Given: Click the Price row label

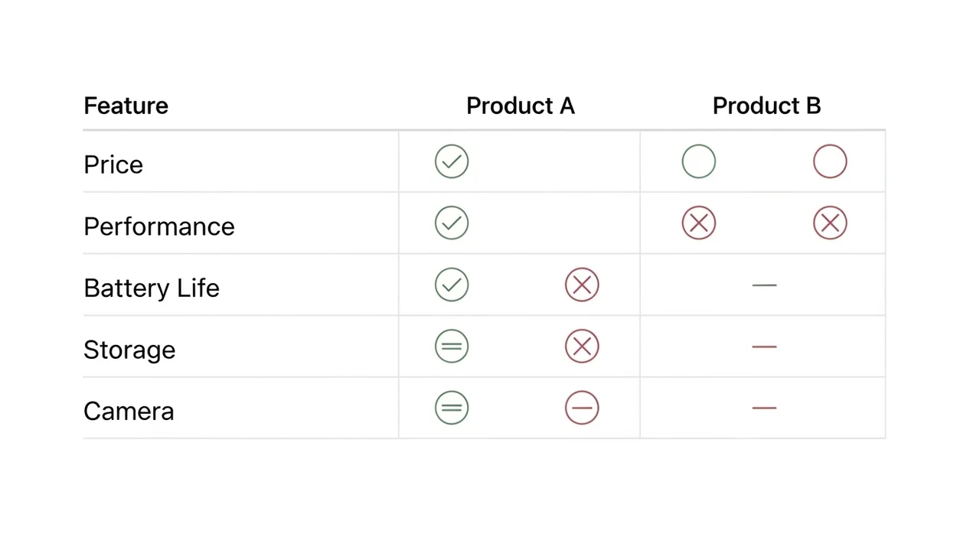Looking at the screenshot, I should pos(113,164).
